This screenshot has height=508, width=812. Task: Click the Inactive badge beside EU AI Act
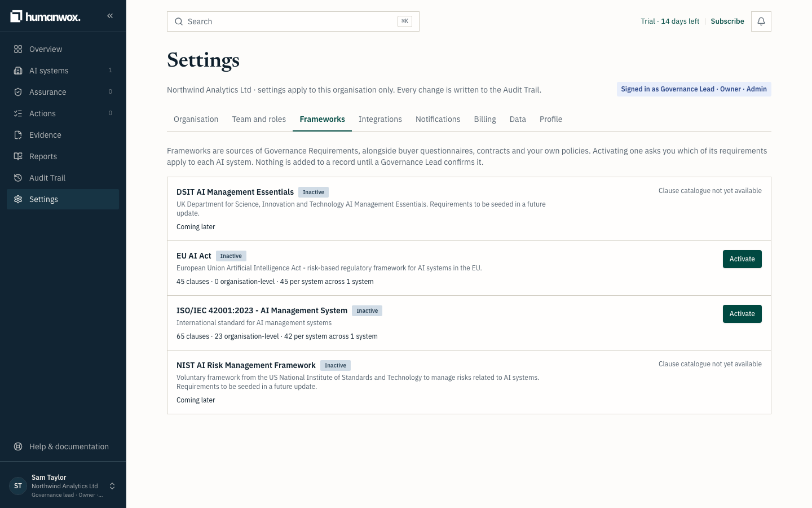231,256
